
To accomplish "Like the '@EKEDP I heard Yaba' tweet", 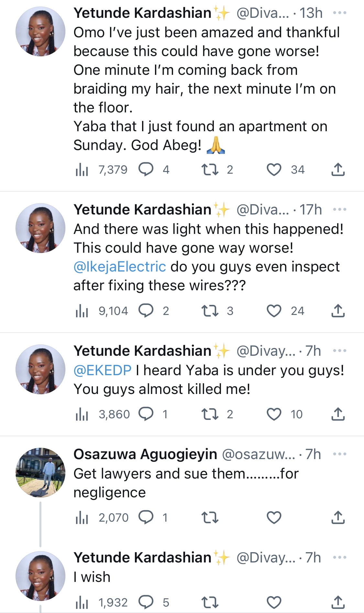I will pos(274,414).
